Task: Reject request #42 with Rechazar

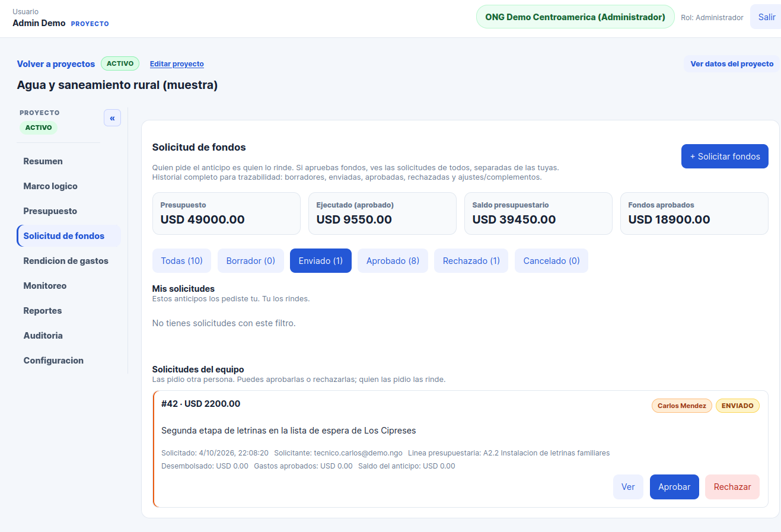Action: pyautogui.click(x=732, y=487)
